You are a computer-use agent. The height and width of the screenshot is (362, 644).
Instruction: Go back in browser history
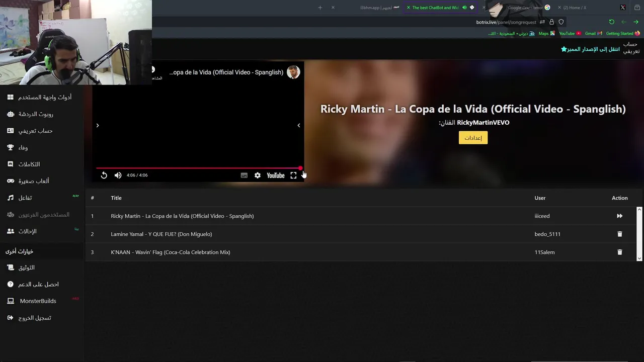coord(636,22)
